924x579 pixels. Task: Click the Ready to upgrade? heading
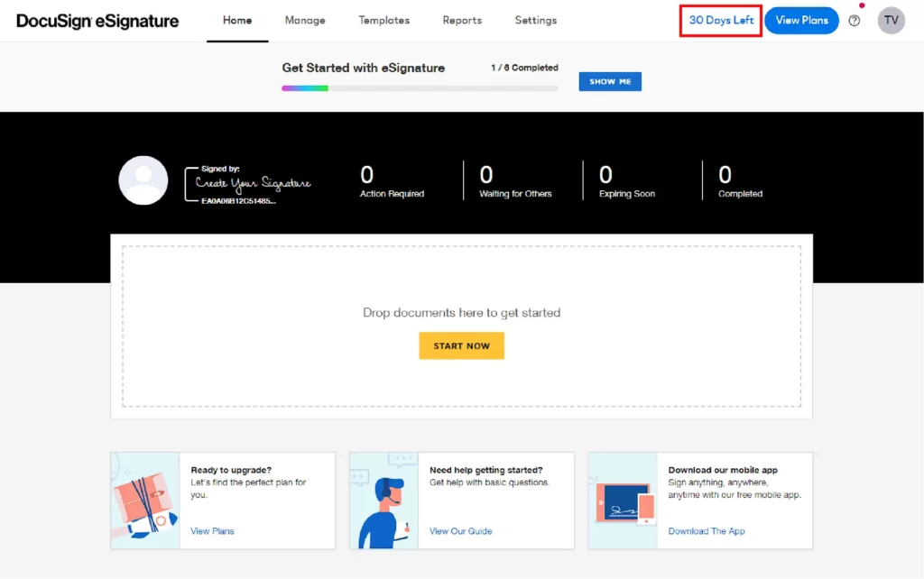[231, 470]
